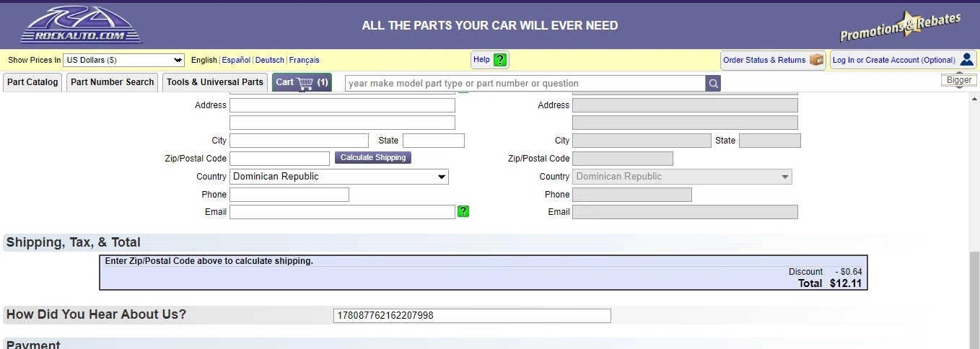Click the second shipping Address line field
Image resolution: width=980 pixels, height=349 pixels.
point(342,123)
